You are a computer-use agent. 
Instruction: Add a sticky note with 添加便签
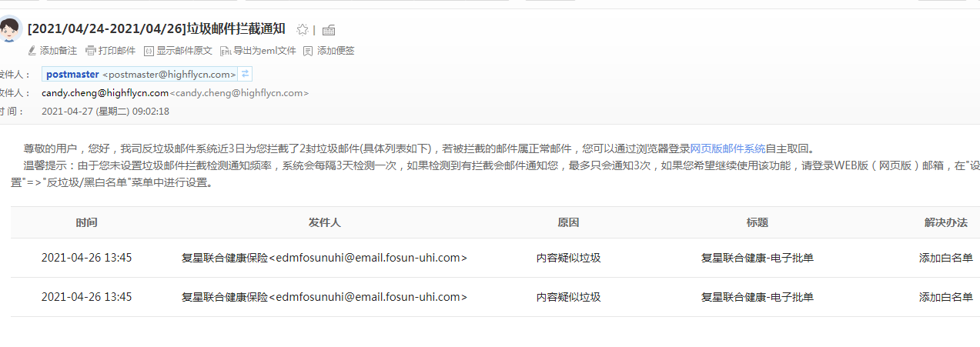[x=329, y=51]
